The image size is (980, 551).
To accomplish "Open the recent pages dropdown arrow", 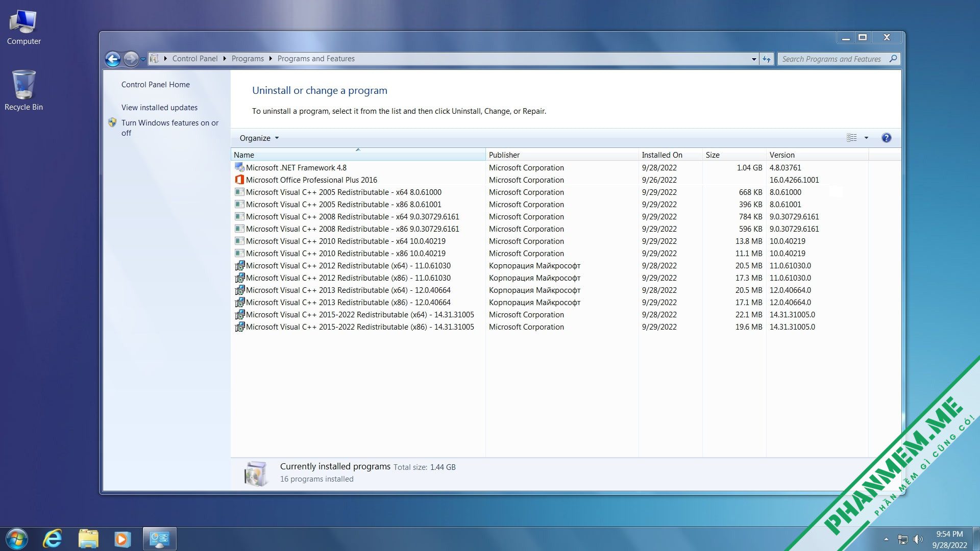I will click(143, 60).
